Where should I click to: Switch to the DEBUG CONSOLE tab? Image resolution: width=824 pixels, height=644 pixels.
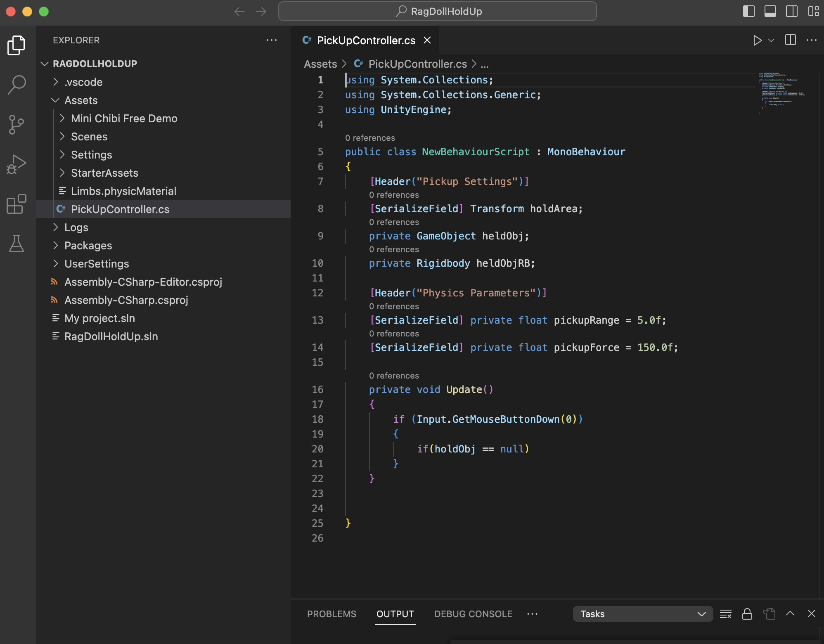click(x=473, y=614)
